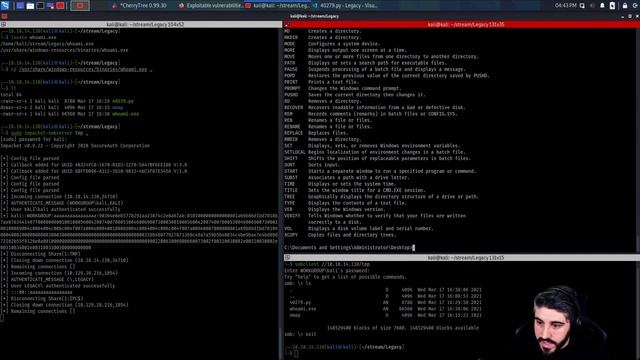Image resolution: width=640 pixels, height=360 pixels.
Task: Click the red terminal app icon under panel
Action: click(4, 16)
